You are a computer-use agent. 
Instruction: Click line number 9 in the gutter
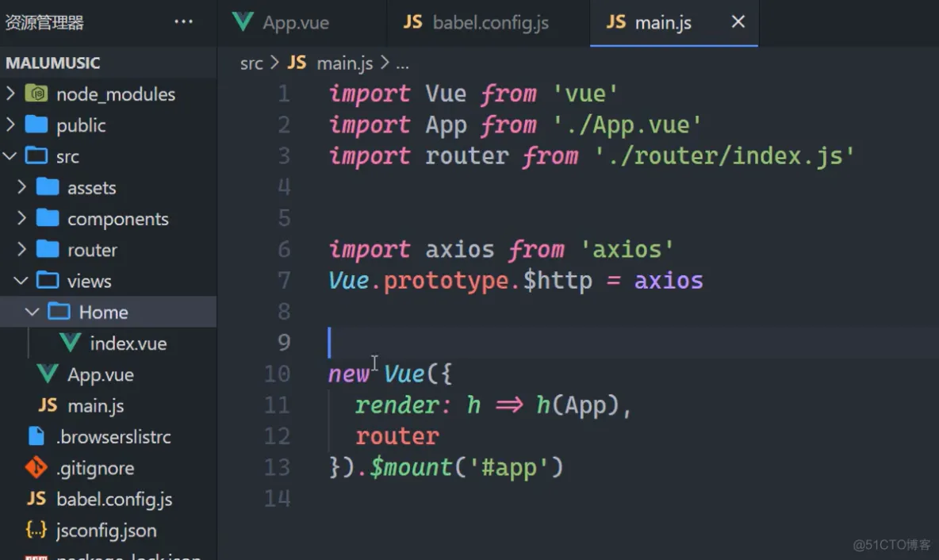pyautogui.click(x=284, y=342)
